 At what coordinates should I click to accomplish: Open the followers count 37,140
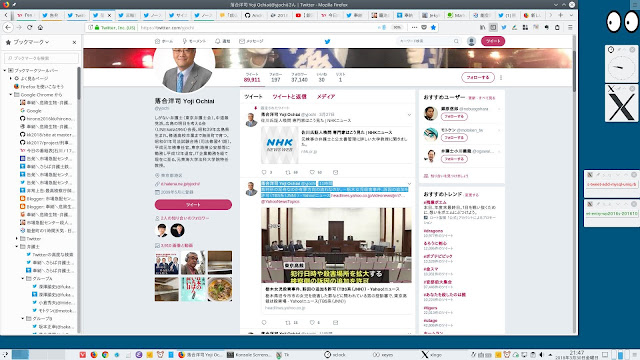[299, 78]
